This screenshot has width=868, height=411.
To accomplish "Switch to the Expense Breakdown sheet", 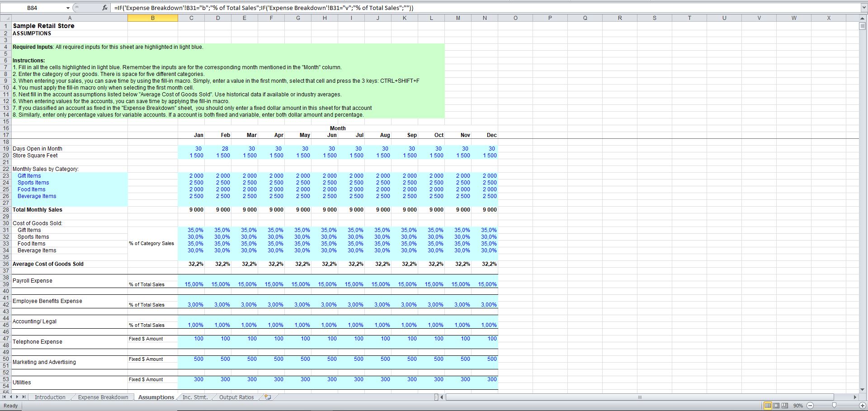I will coord(102,397).
